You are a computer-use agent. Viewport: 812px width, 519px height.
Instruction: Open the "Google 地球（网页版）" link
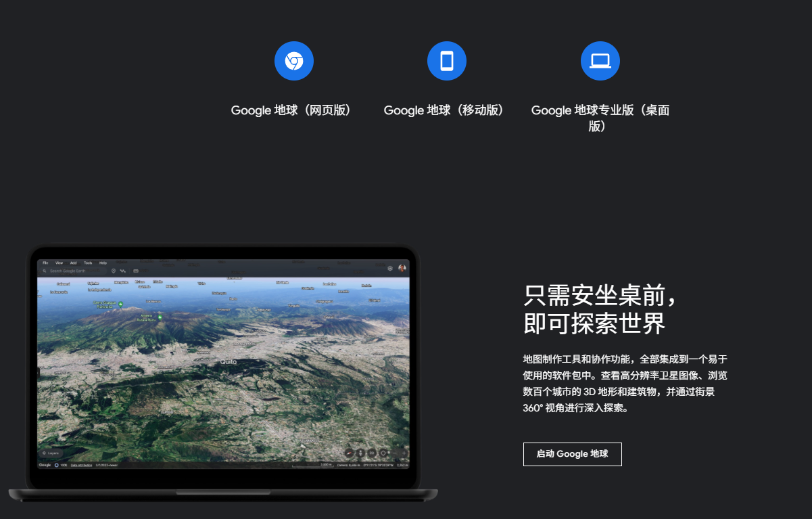pos(294,110)
